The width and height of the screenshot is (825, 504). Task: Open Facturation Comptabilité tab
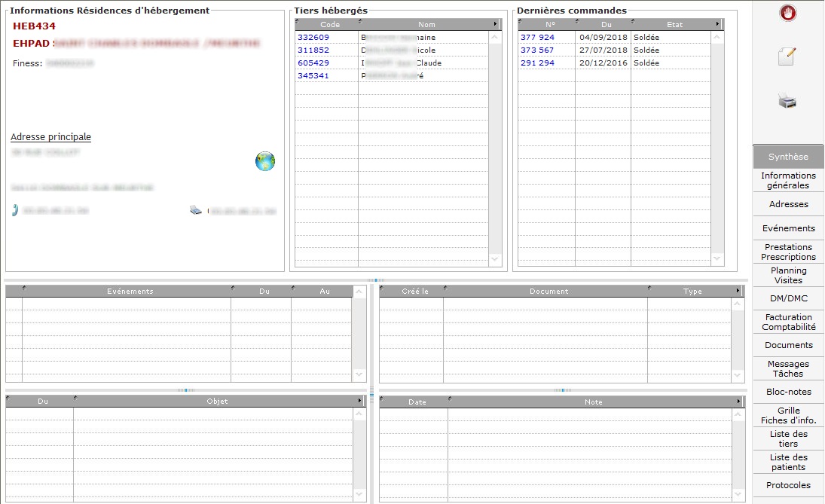coord(788,322)
